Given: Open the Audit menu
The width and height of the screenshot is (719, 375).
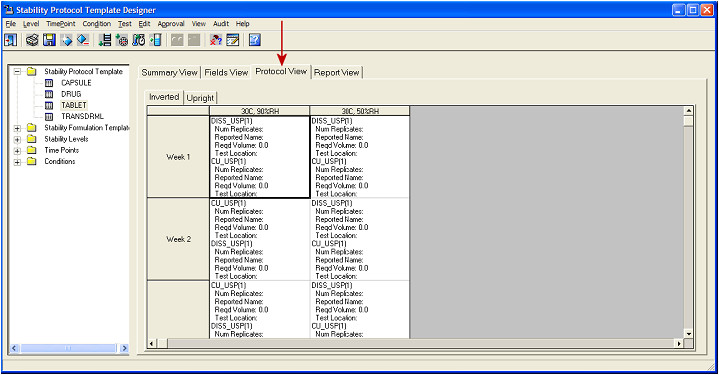Looking at the screenshot, I should (221, 24).
